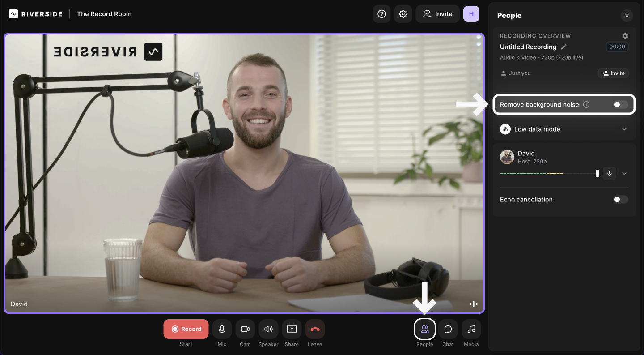Mute David's mic in People panel

coord(609,173)
